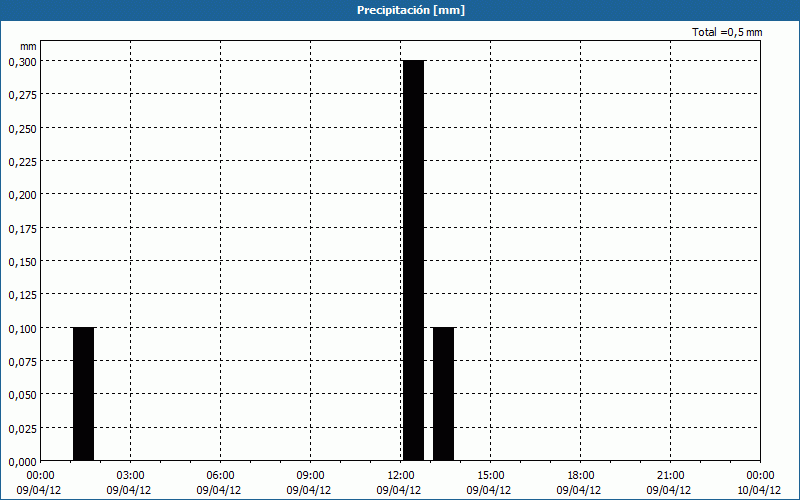
Task: Click the Precipitación [mm] chart title
Action: 411,10
